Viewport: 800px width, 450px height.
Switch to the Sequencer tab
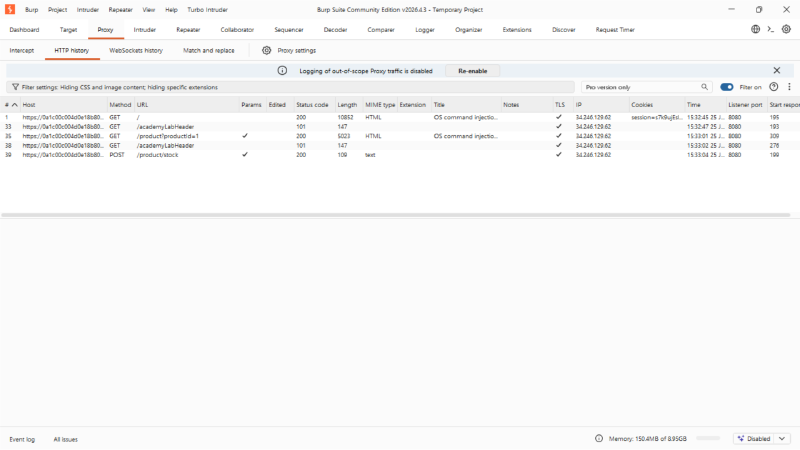[x=289, y=30]
